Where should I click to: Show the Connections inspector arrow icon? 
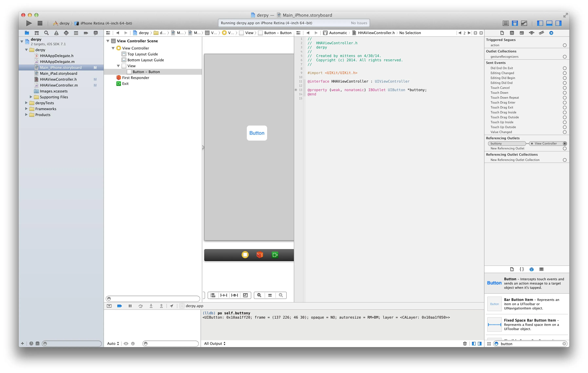[x=551, y=33]
